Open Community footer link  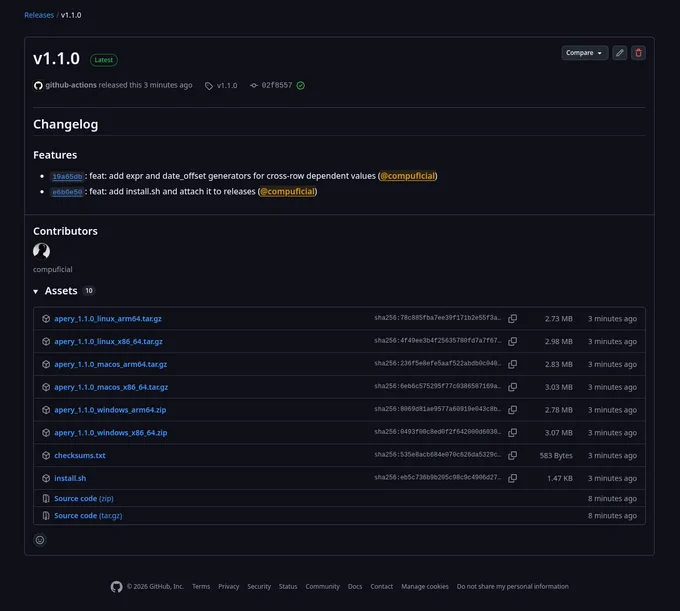(x=323, y=587)
